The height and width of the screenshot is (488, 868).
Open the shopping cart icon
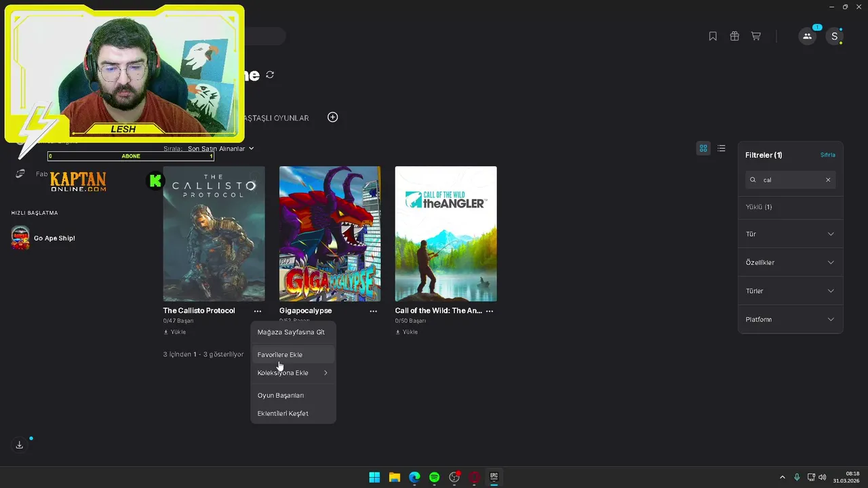755,37
